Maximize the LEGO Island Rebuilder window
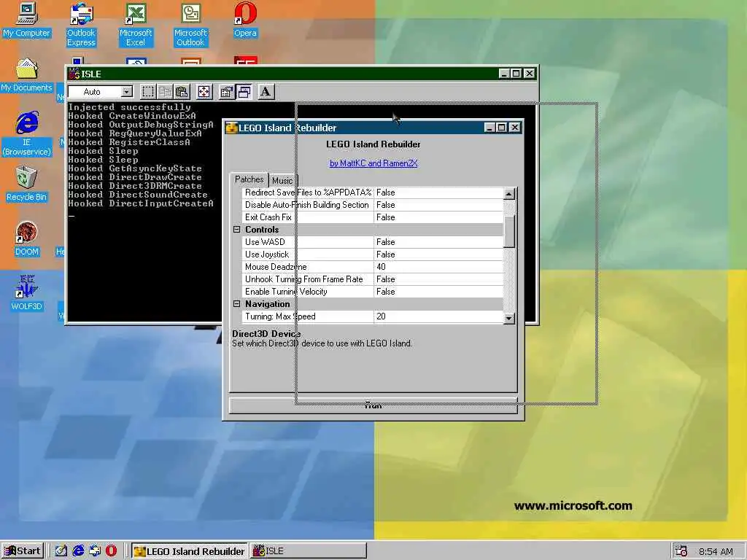747x560 pixels. (502, 127)
